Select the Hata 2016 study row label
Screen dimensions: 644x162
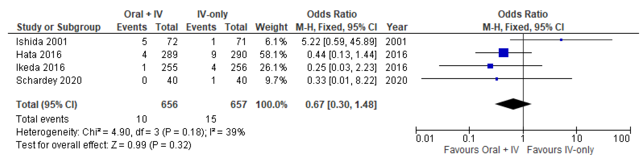pos(39,55)
